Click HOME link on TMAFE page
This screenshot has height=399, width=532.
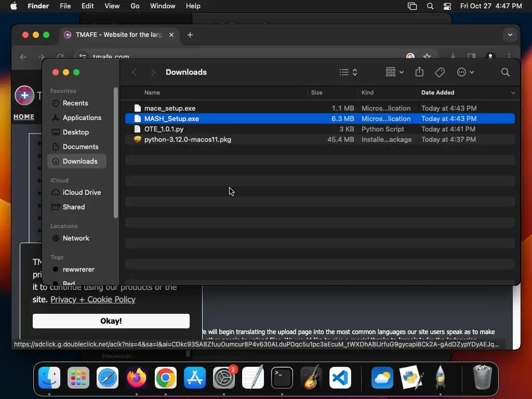coord(24,117)
